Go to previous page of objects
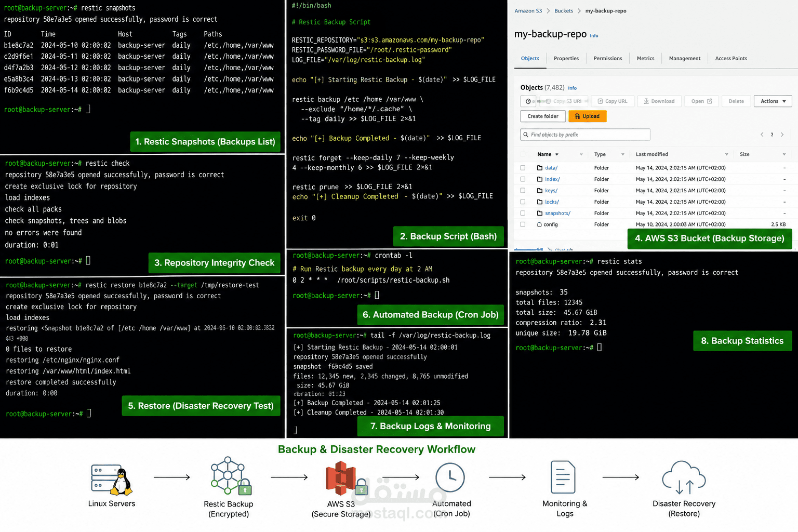The image size is (798, 532). (762, 135)
